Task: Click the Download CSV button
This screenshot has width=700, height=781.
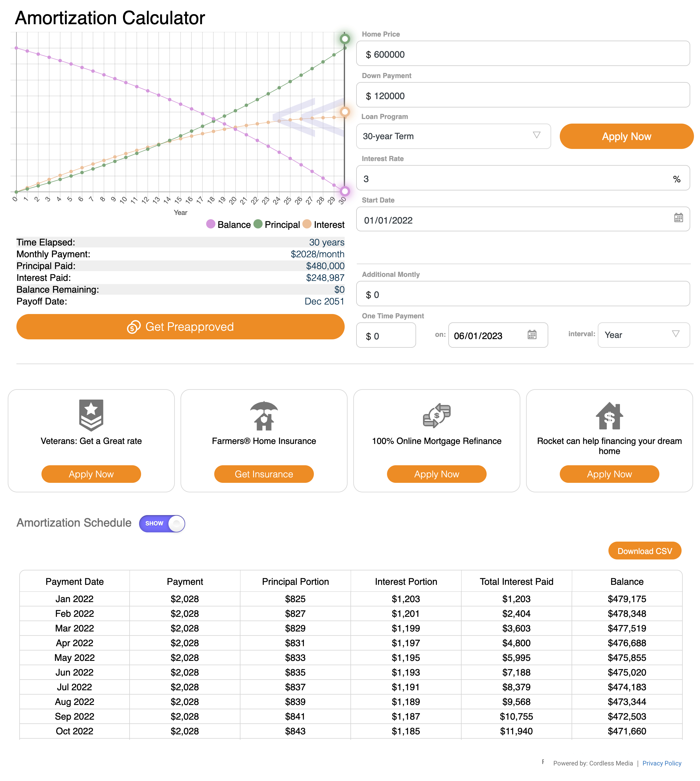Action: click(644, 551)
